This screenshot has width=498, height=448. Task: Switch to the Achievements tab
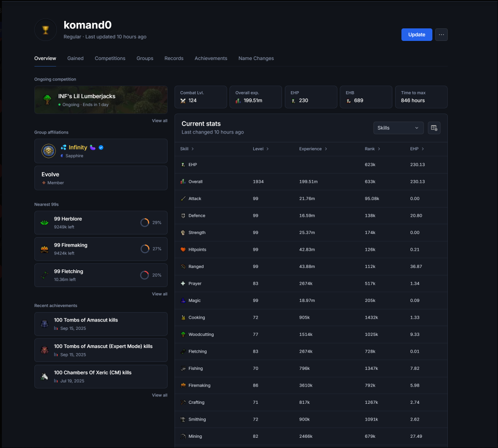pyautogui.click(x=211, y=59)
